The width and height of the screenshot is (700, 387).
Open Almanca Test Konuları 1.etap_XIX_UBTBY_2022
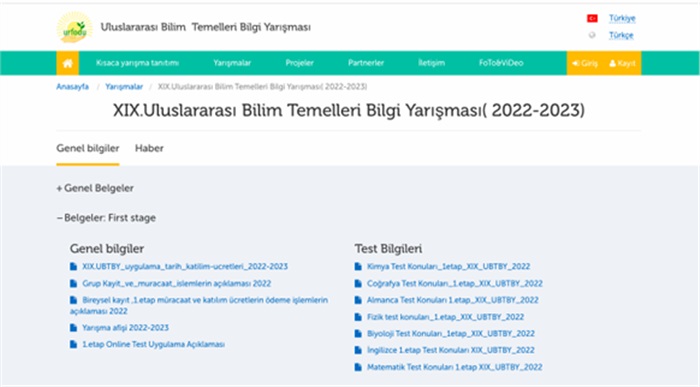point(452,300)
